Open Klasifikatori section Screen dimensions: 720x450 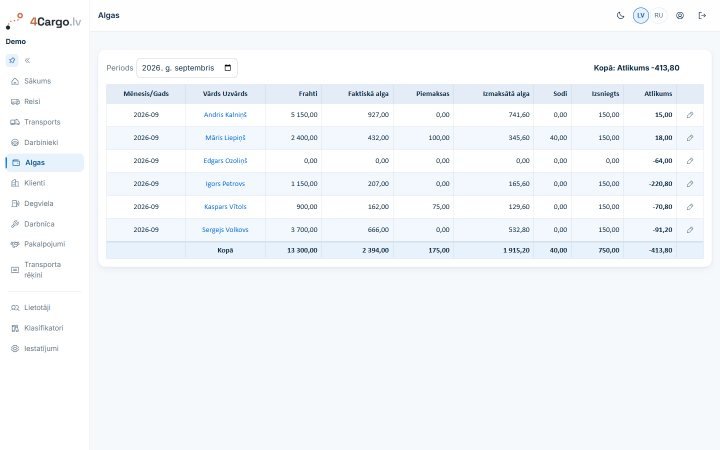pyautogui.click(x=45, y=328)
